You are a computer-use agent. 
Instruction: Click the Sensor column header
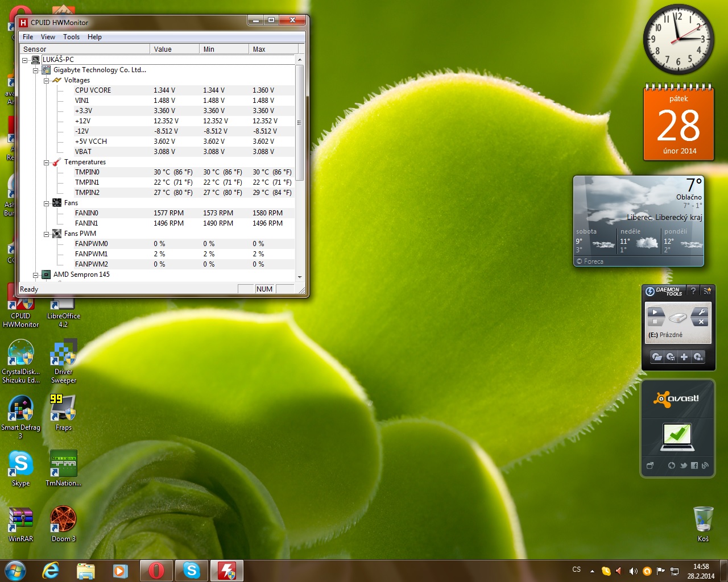tap(85, 49)
